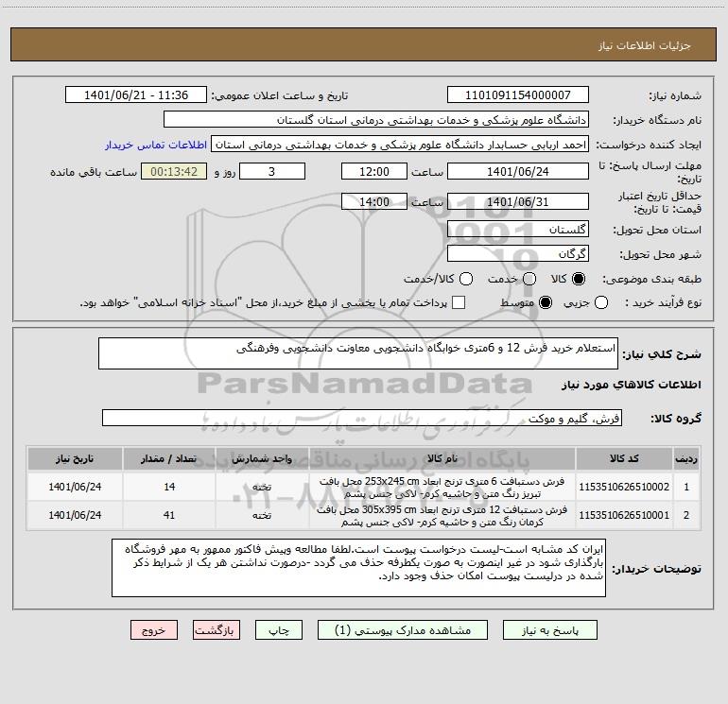728x704 pixels.
Task: Click ردیف column header
Action: [686, 458]
